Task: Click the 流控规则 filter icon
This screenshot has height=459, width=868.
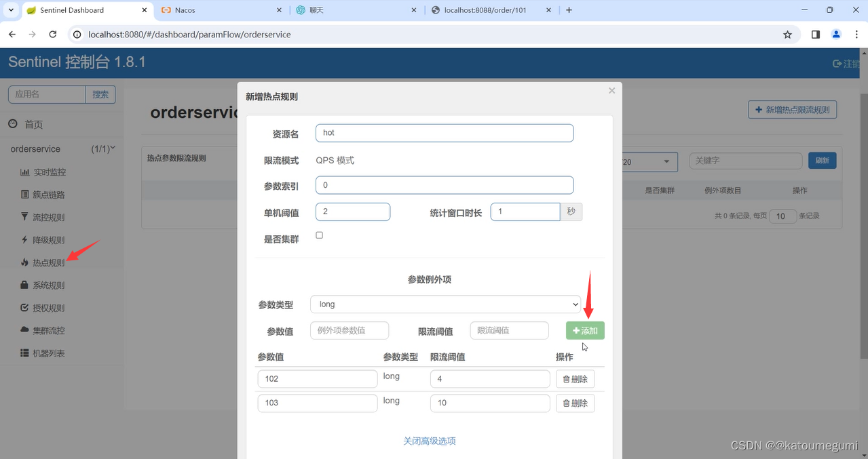Action: pyautogui.click(x=25, y=218)
